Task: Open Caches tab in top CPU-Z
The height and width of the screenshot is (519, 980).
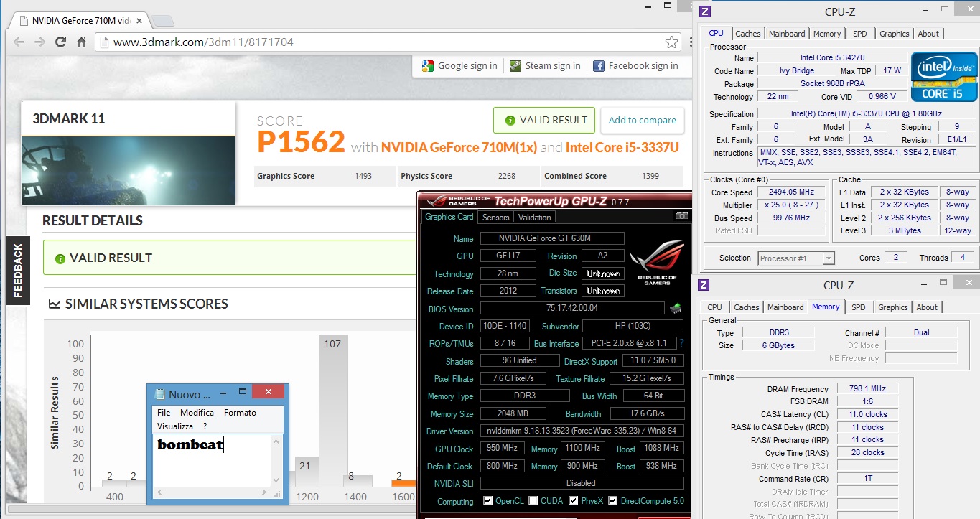Action: [x=748, y=34]
